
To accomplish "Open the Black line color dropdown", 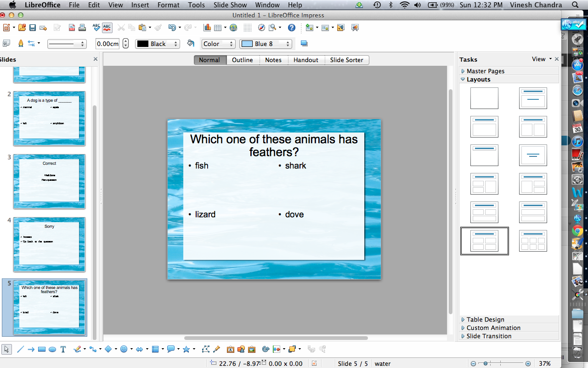I will click(157, 44).
